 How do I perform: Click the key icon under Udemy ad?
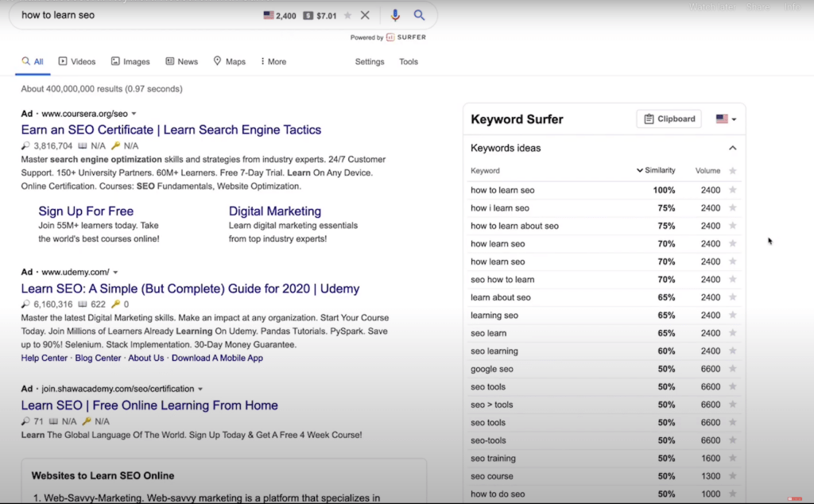[115, 304]
